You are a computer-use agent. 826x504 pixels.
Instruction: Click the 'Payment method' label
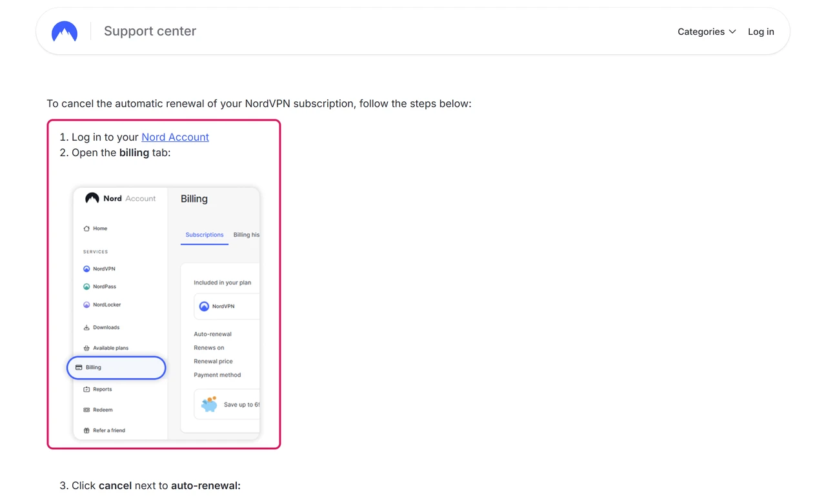point(217,375)
